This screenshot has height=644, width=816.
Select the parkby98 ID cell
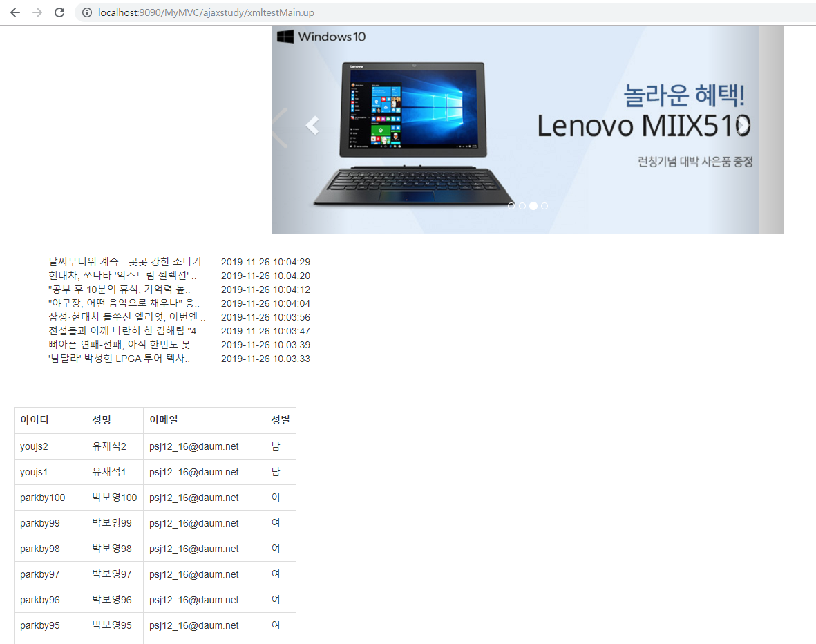pyautogui.click(x=50, y=548)
